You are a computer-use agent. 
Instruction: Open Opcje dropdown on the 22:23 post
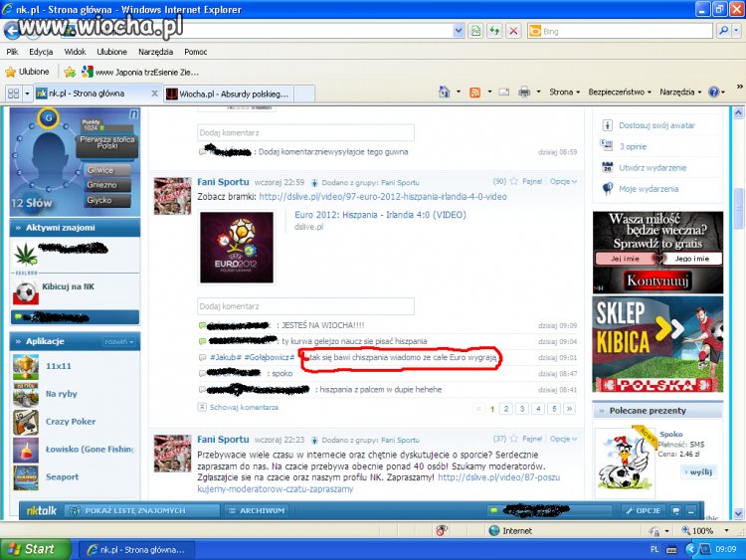click(564, 439)
